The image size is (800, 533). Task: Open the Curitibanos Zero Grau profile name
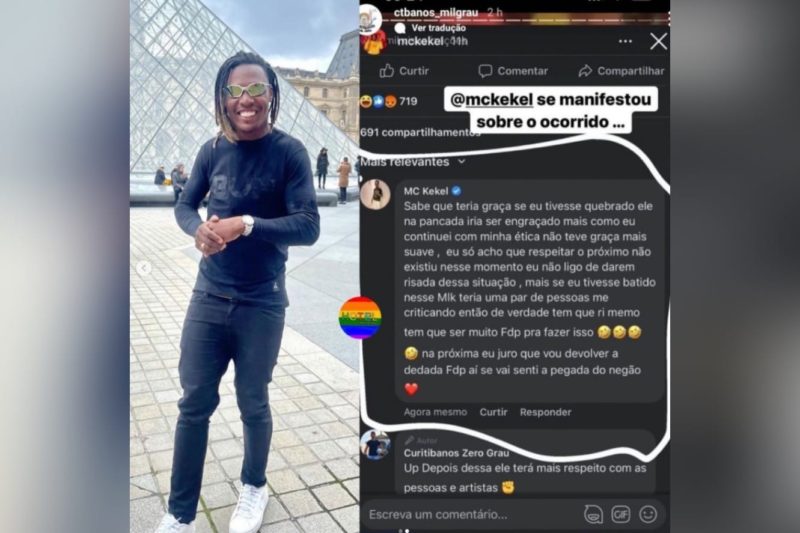(x=456, y=453)
